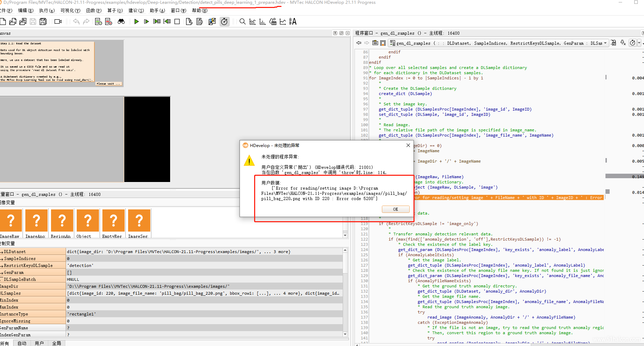Click forward arrow in program window
644x346 pixels.
coord(367,43)
